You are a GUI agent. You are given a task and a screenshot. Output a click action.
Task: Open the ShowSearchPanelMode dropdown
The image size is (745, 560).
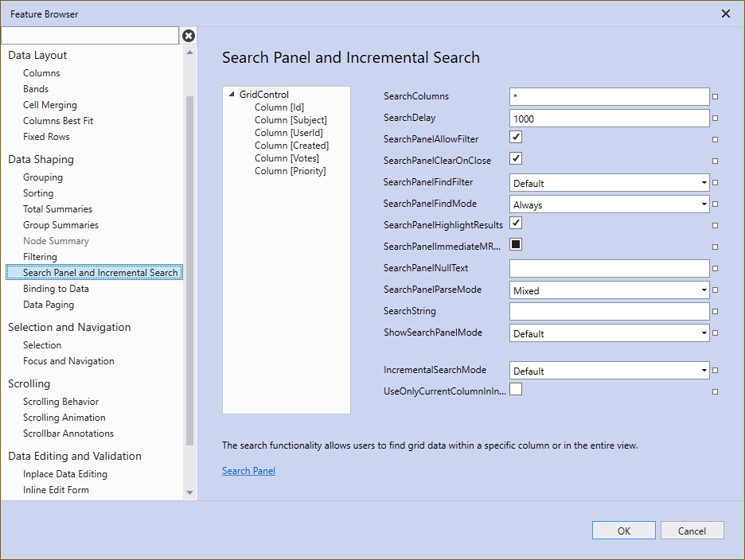702,333
